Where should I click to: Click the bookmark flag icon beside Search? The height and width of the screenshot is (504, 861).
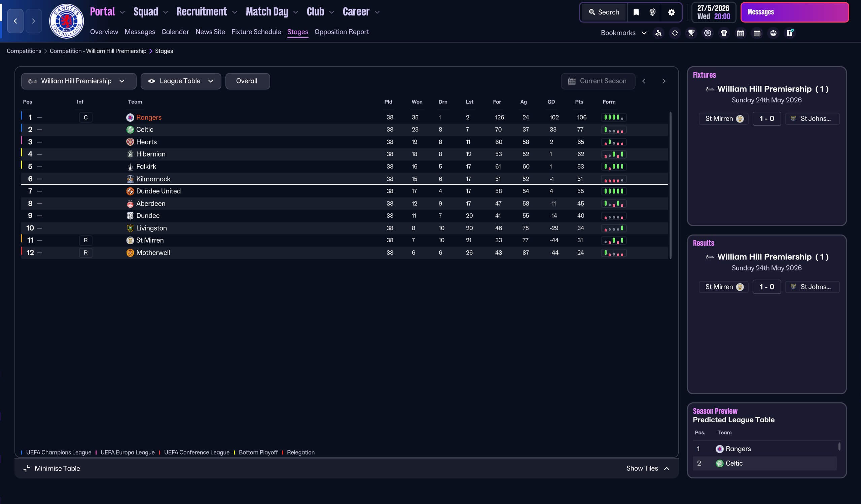coord(636,12)
